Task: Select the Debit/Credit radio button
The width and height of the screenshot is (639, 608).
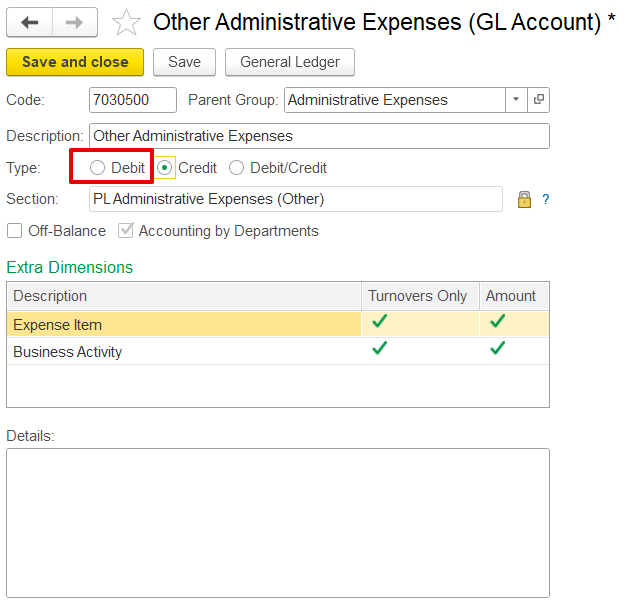Action: tap(237, 168)
